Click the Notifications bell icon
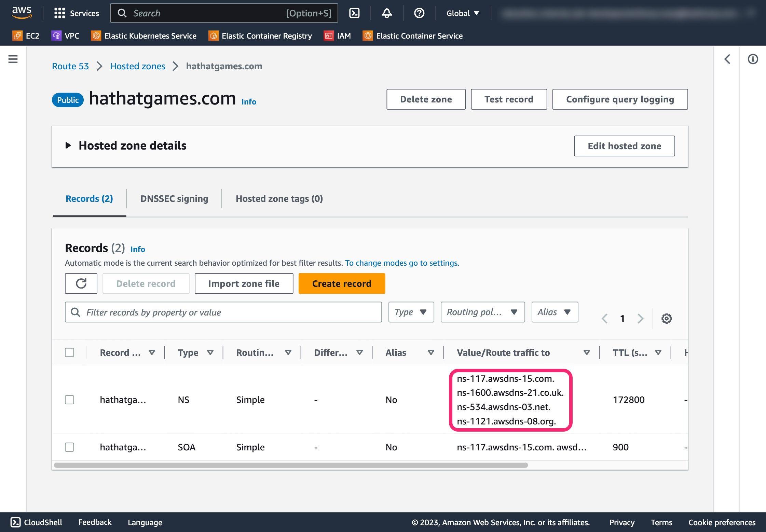The height and width of the screenshot is (532, 766). 386,12
